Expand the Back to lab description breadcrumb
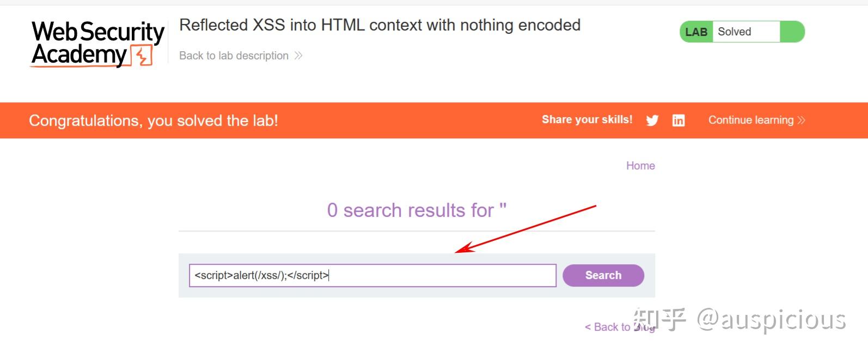Viewport: 868px width, 358px height. (234, 55)
